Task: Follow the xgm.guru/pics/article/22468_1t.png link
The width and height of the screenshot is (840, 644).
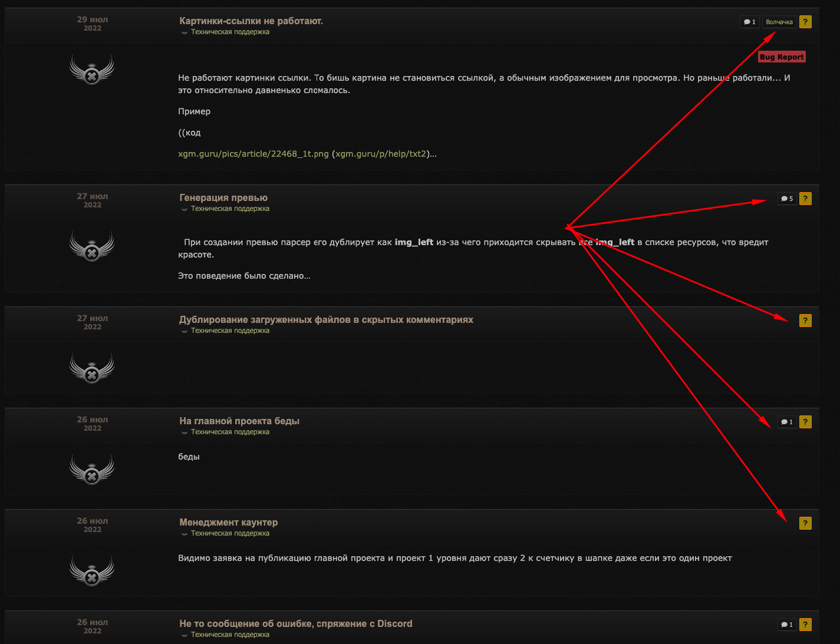Action: tap(253, 154)
